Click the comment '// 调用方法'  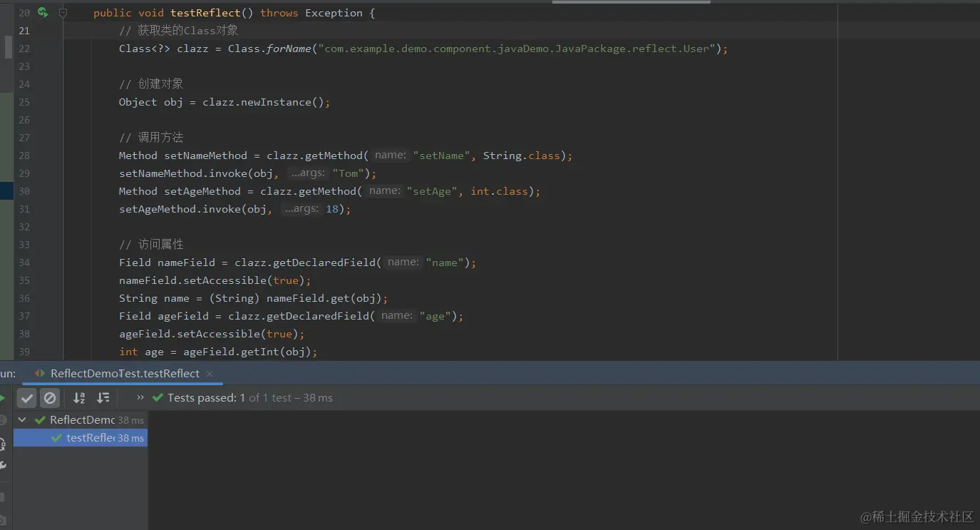[x=151, y=138]
